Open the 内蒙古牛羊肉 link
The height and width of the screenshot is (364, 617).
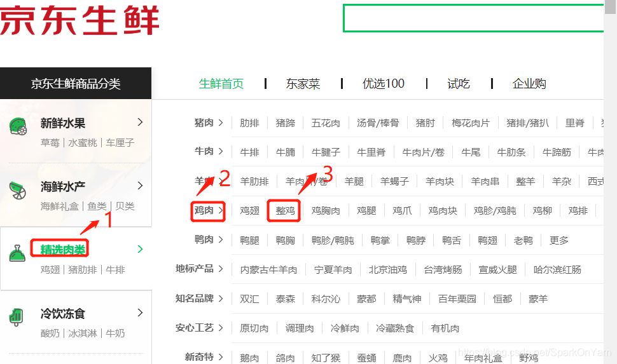268,269
